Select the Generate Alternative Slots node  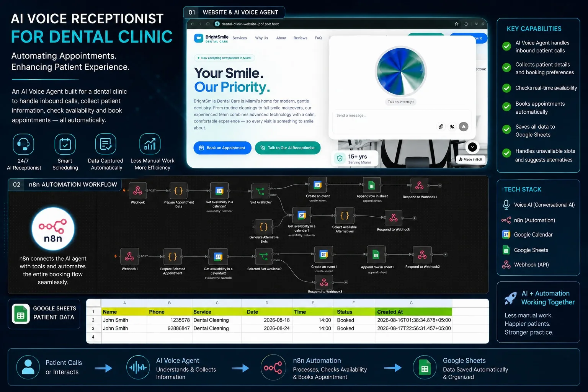coord(264,227)
